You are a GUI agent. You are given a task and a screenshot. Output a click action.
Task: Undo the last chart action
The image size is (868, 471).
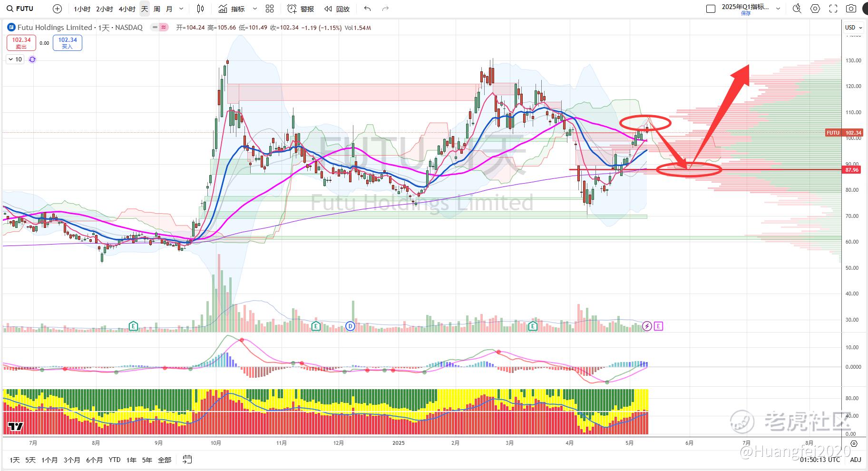pyautogui.click(x=367, y=9)
